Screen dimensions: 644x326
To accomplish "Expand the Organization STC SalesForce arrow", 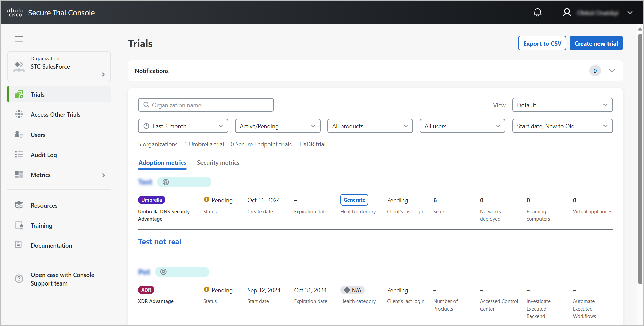I will (x=103, y=74).
